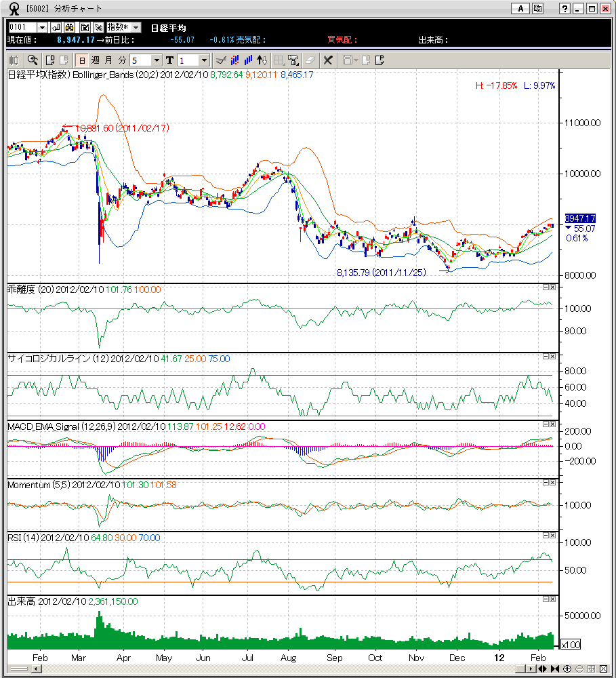The image size is (616, 678).
Task: Switch to daily chart (日) period
Action: (81, 60)
